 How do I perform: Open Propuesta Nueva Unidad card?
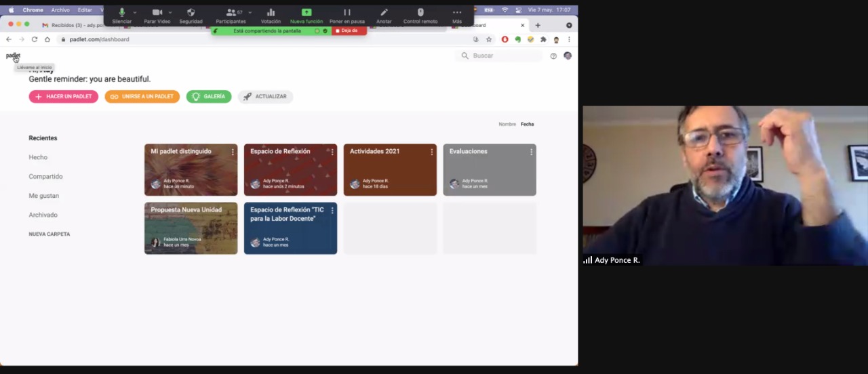[x=191, y=228]
